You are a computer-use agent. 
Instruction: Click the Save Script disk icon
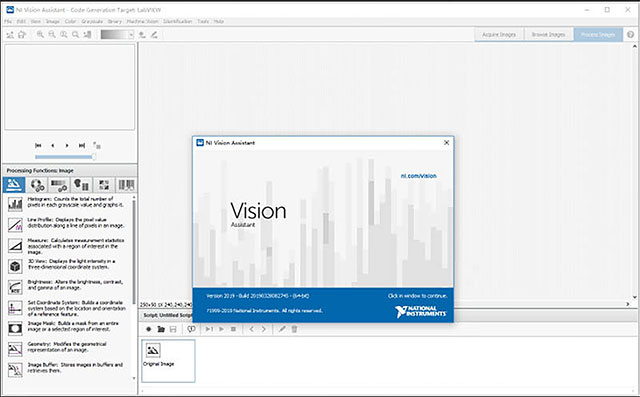tap(173, 329)
